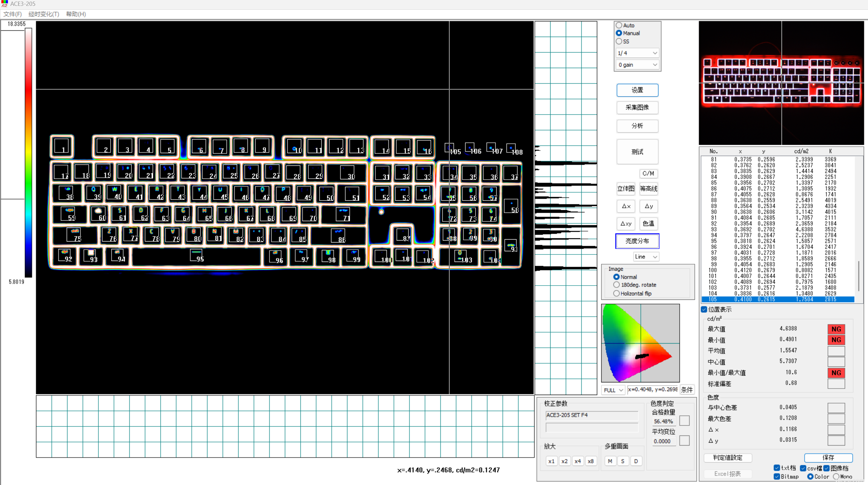Image resolution: width=868 pixels, height=485 pixels.
Task: Zoom to x8 magnification
Action: click(x=591, y=461)
